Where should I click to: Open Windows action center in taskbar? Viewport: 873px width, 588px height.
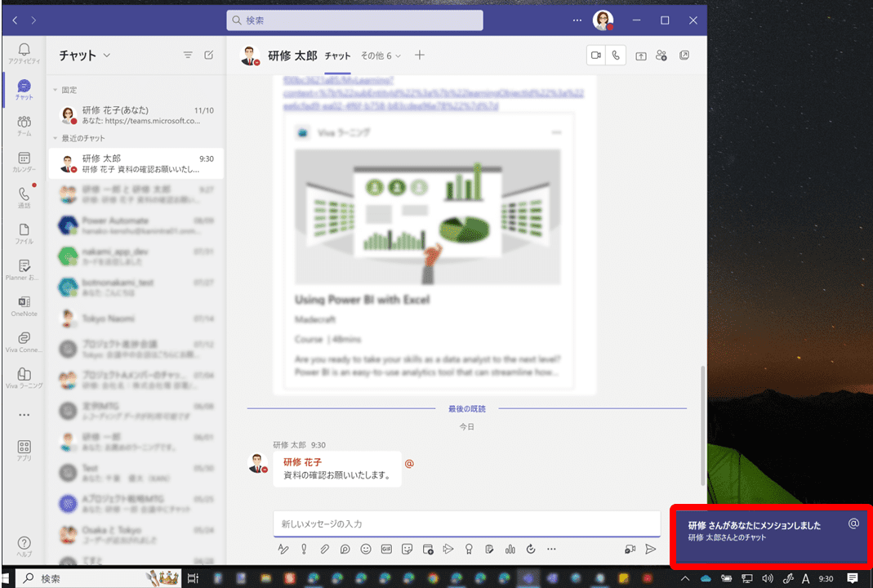853,578
